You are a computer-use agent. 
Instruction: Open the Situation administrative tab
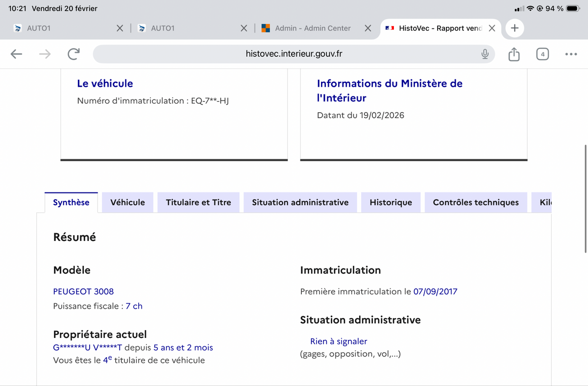point(300,202)
